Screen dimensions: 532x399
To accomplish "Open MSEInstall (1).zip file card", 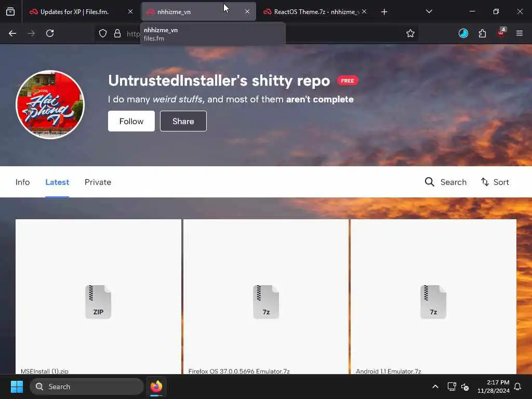I will click(98, 297).
